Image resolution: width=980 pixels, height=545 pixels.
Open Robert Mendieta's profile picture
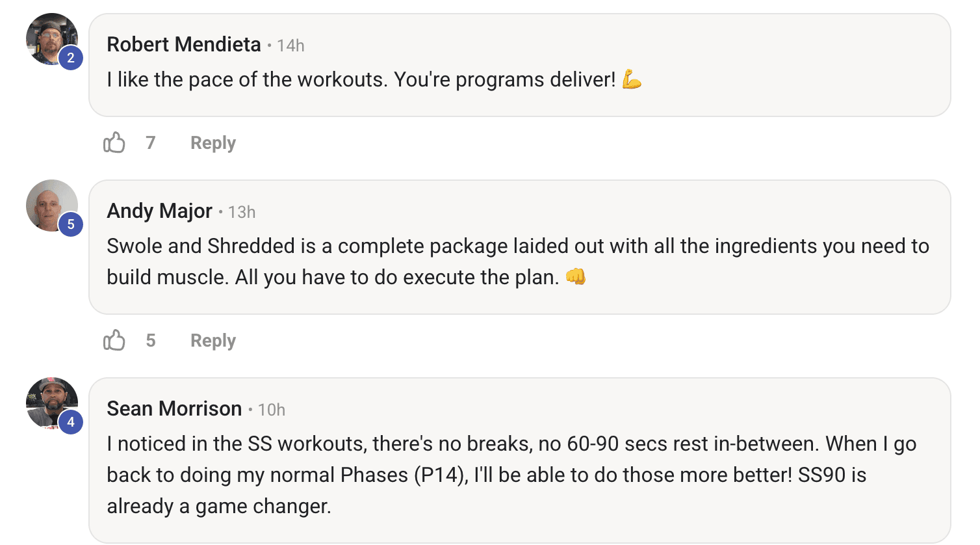click(47, 36)
